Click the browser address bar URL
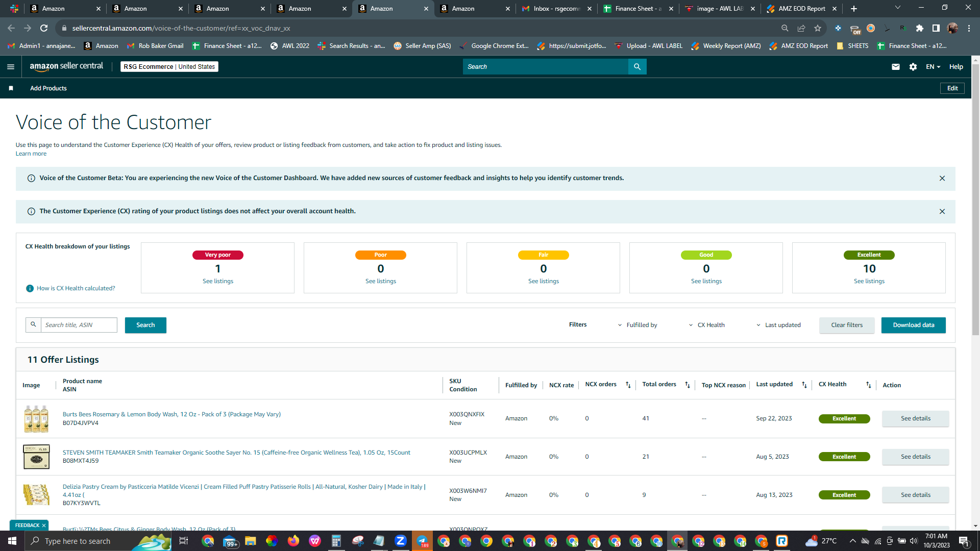The width and height of the screenshot is (980, 551). tap(181, 28)
